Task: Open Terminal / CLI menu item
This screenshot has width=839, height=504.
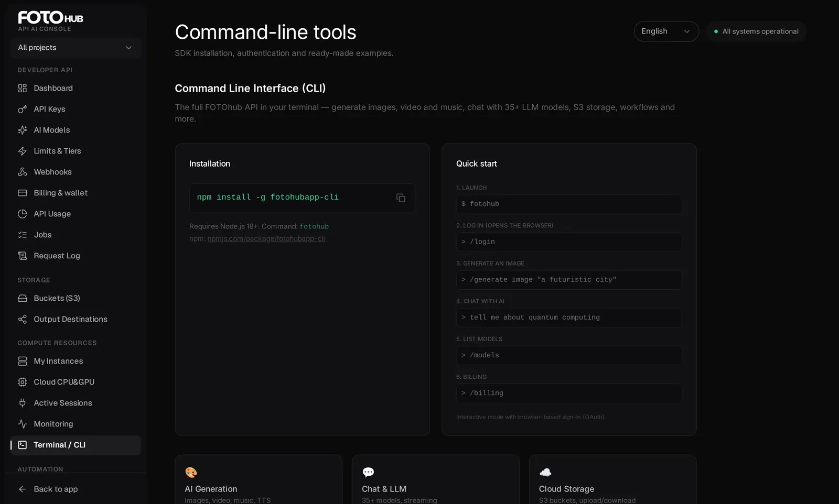Action: click(76, 445)
